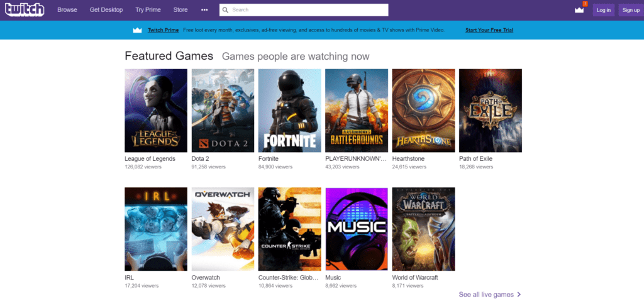Open the World of Warcraft cover art
Image resolution: width=644 pixels, height=306 pixels.
(423, 229)
